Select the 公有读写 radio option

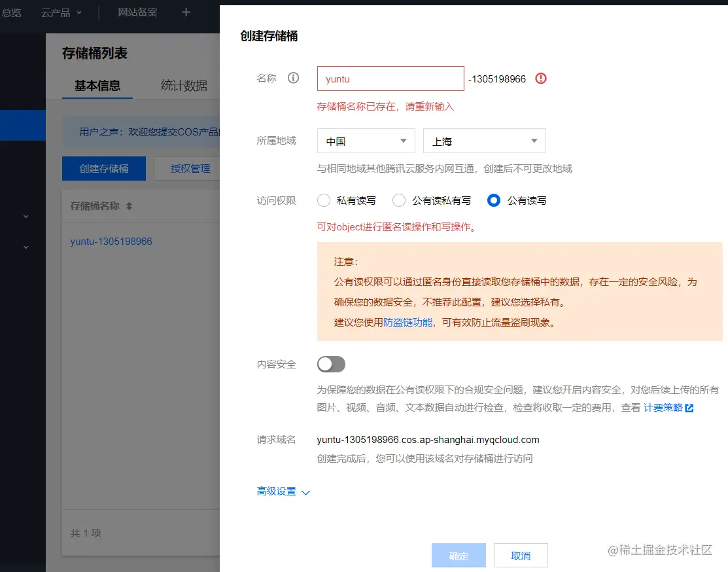tap(494, 200)
